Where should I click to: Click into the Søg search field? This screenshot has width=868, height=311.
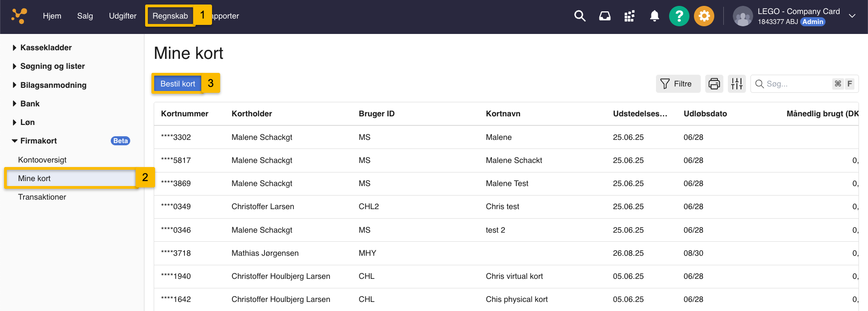point(796,84)
